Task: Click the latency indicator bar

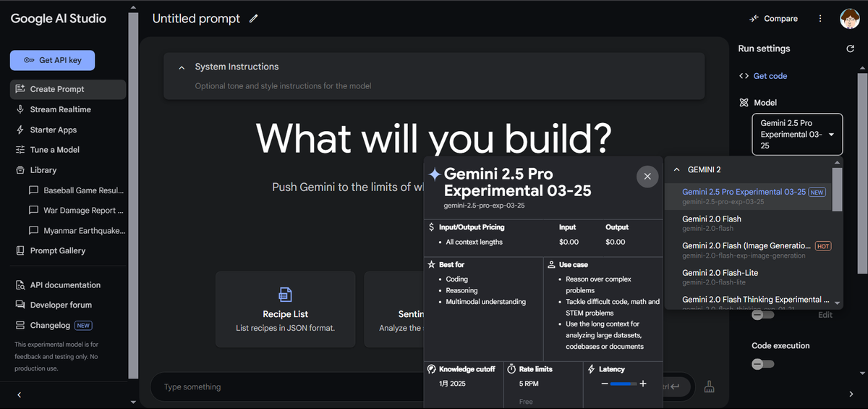Action: (623, 384)
